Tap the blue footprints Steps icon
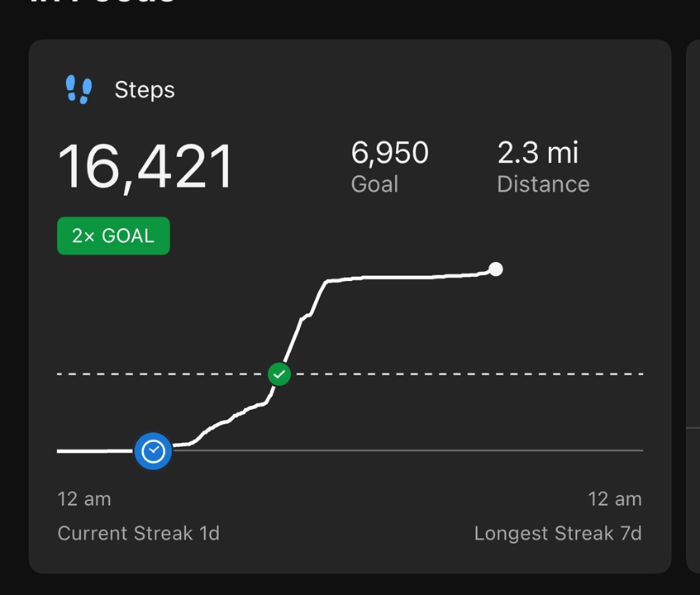Viewport: 700px width, 595px height. coord(79,89)
